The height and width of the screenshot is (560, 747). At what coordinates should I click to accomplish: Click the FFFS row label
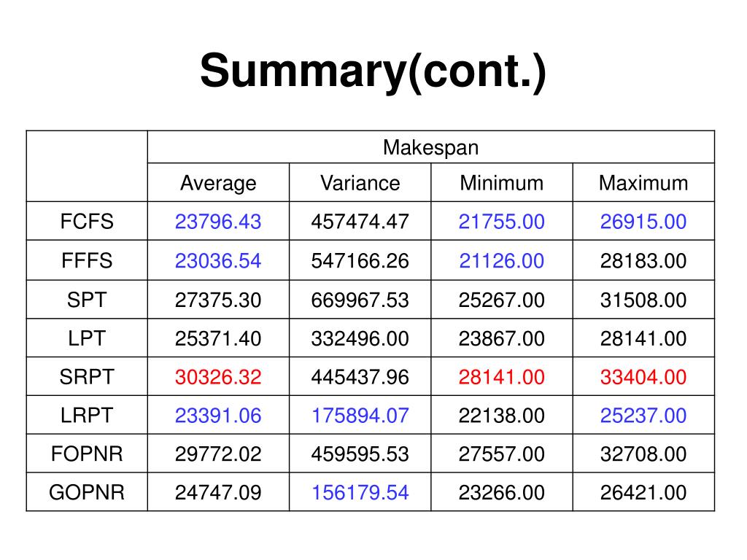click(x=87, y=260)
